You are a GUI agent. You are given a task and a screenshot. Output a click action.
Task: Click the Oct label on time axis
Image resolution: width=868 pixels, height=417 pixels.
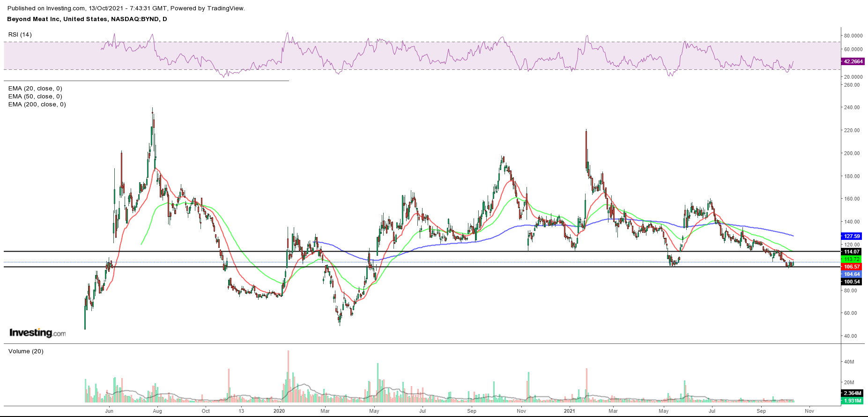point(206,411)
